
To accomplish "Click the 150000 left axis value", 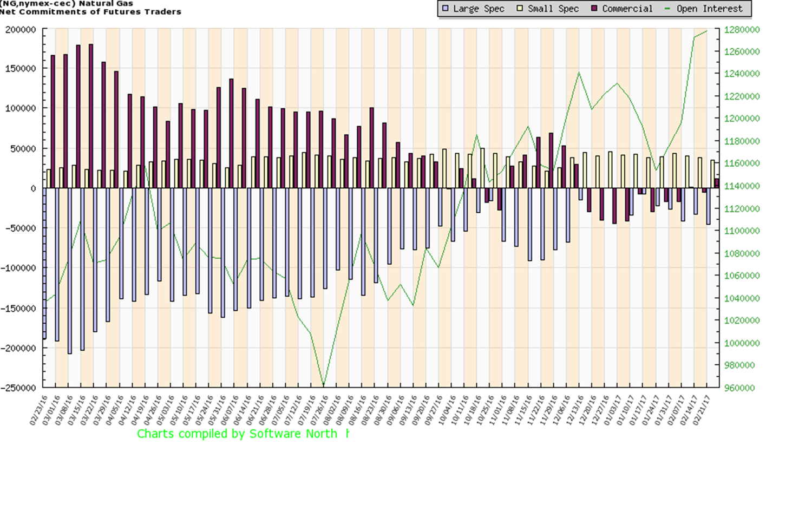I will pyautogui.click(x=21, y=69).
